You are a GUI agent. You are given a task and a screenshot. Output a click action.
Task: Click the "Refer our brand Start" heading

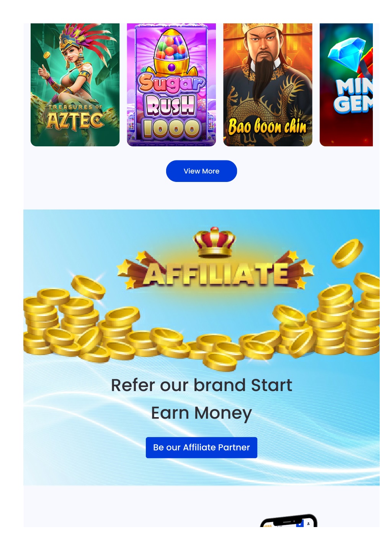[x=201, y=385]
